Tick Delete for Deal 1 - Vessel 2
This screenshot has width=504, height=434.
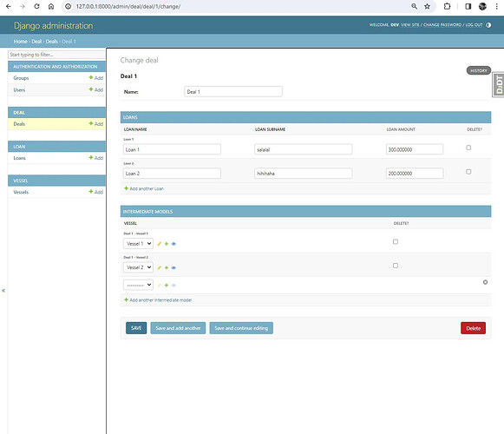396,266
